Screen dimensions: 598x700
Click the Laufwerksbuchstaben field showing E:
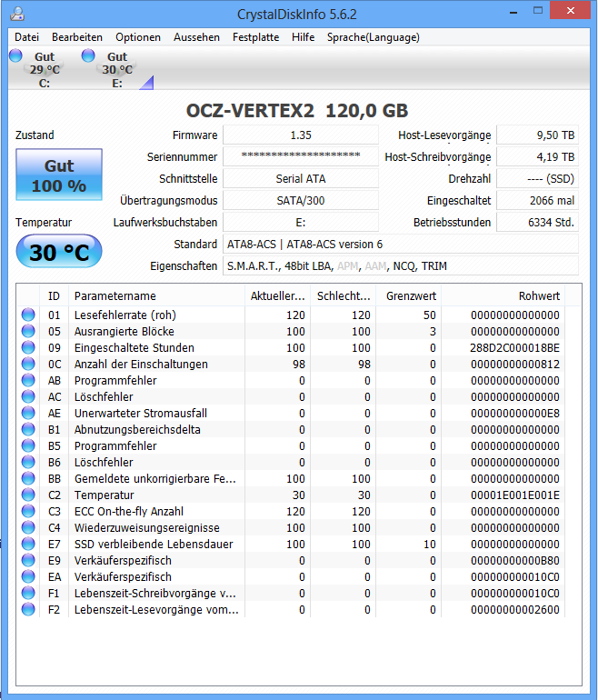[301, 223]
